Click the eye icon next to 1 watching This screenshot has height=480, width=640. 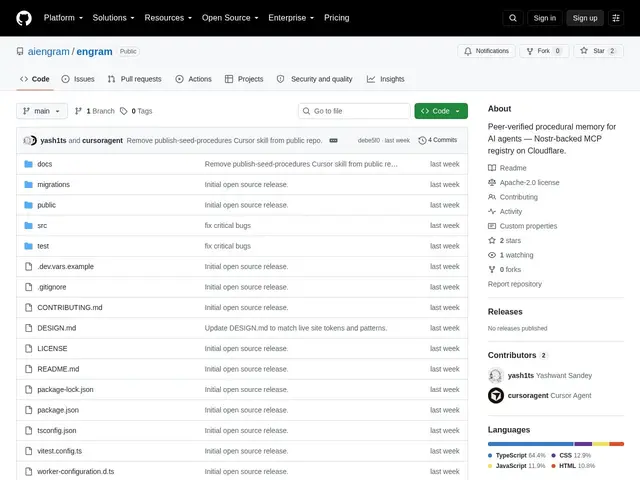tap(492, 255)
